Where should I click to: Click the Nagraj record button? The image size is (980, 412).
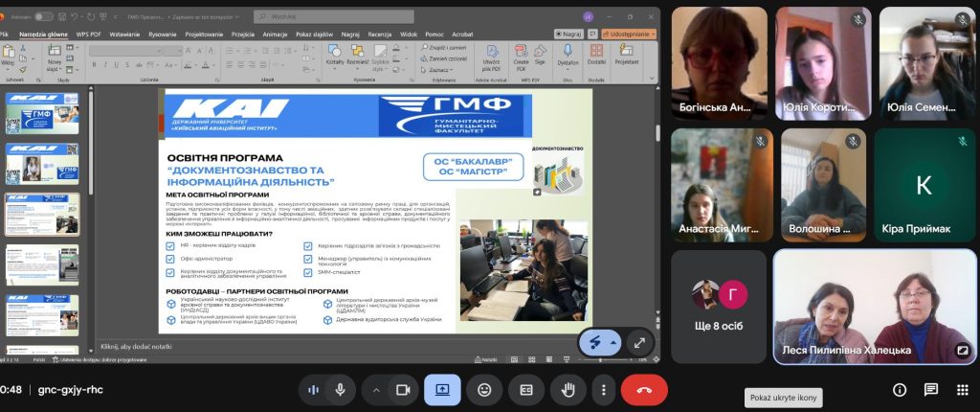point(569,34)
